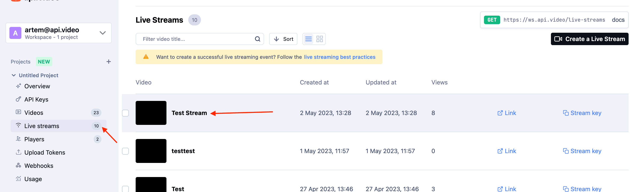Open live streaming best practices link

[340, 57]
